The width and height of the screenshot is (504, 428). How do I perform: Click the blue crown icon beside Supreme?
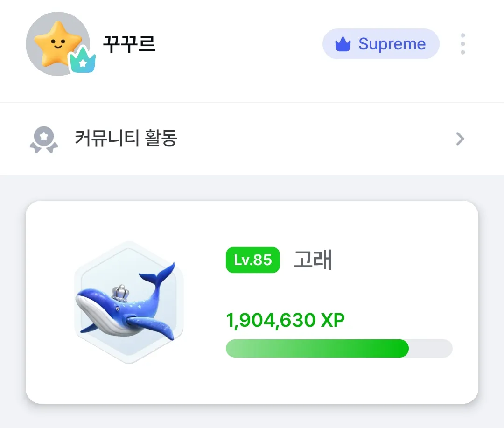point(343,44)
